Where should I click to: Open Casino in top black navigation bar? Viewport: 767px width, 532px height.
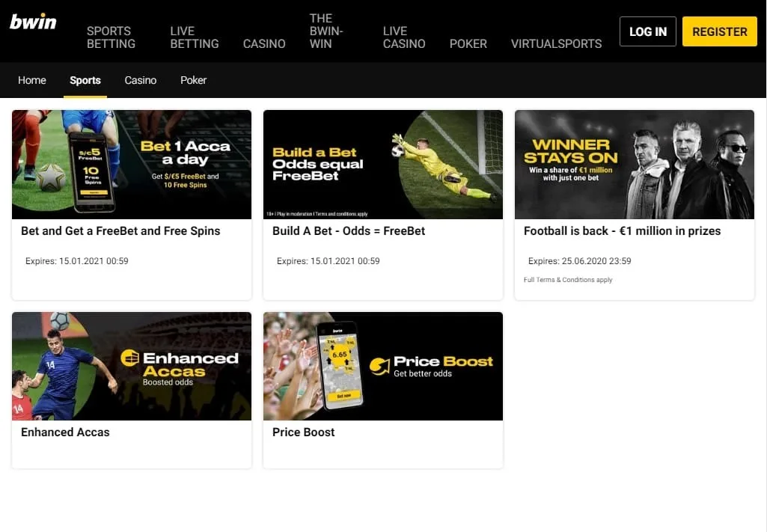click(x=264, y=44)
